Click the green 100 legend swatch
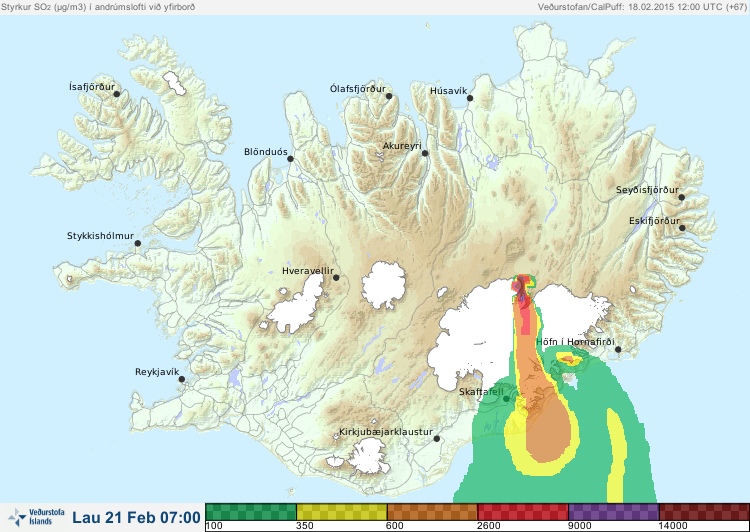 click(251, 512)
